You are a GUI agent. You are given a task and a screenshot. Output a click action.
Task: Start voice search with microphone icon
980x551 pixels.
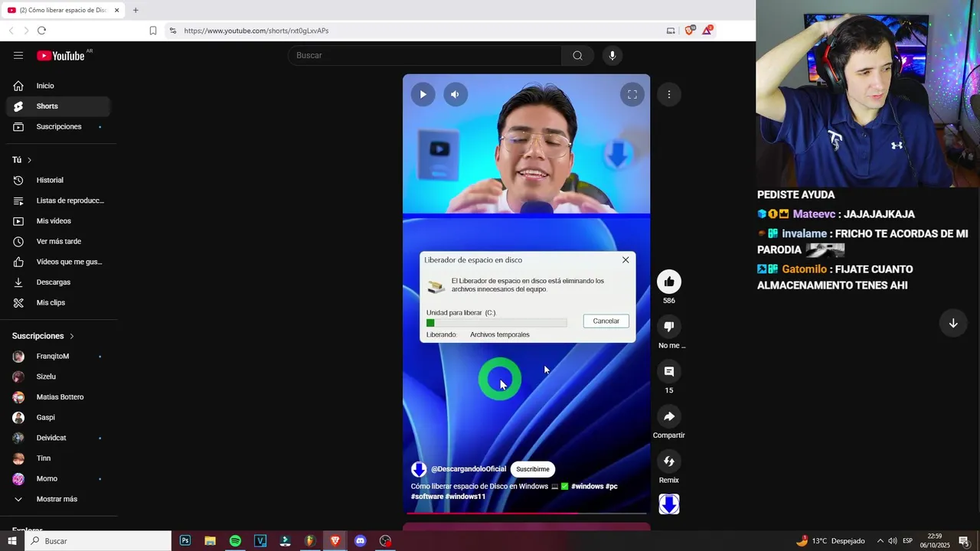612,55
